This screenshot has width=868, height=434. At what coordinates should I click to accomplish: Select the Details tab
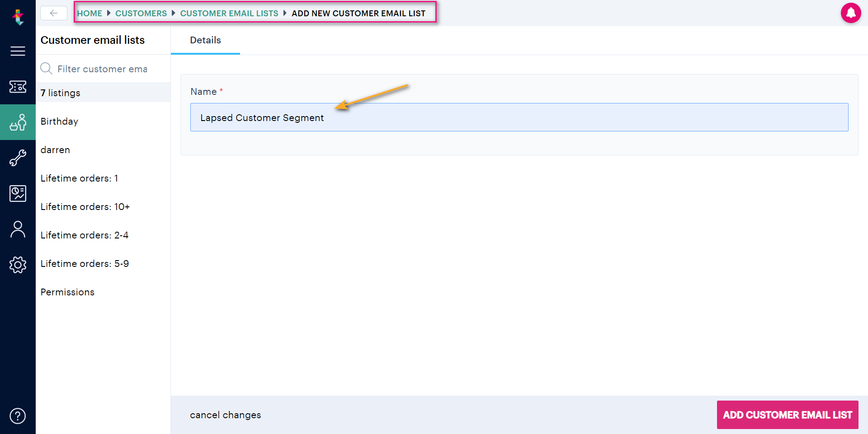pyautogui.click(x=205, y=40)
